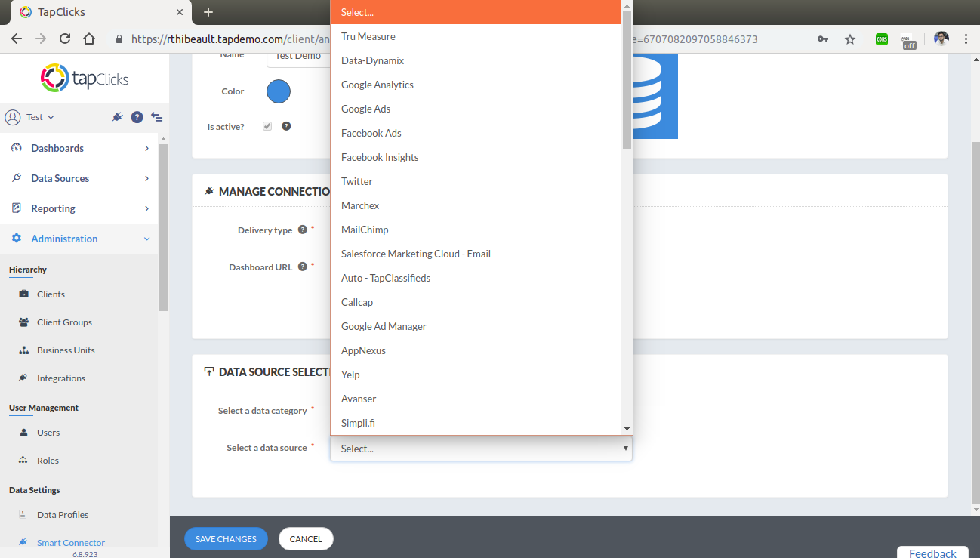Reload the page with browser refresh button
Screen dimensions: 980x558
(65, 39)
